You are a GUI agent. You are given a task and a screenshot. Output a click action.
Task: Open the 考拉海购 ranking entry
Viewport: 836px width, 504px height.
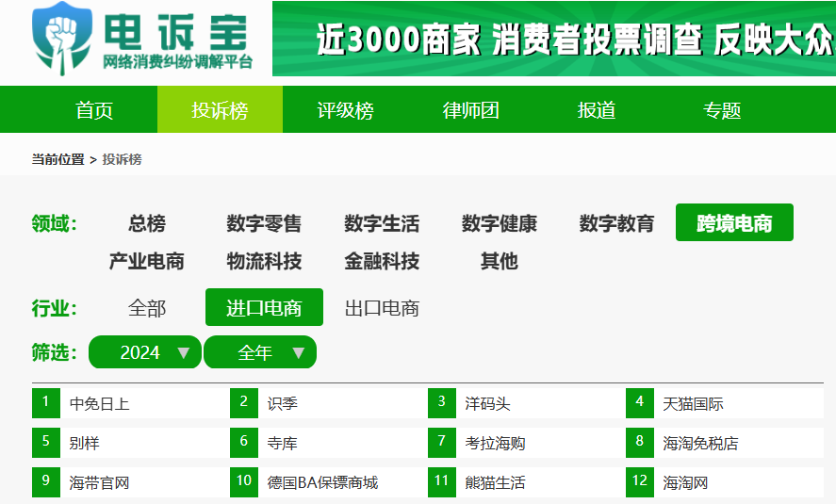click(495, 443)
